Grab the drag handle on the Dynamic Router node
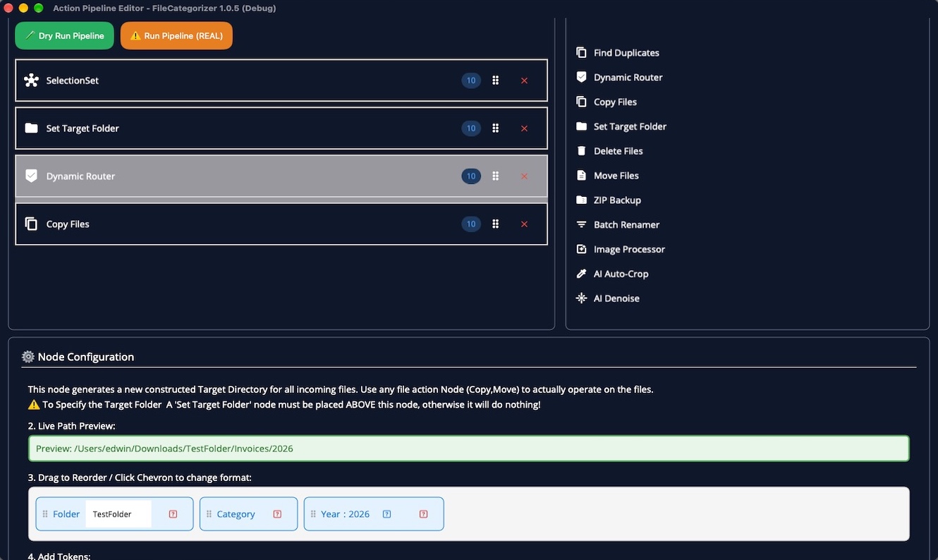The height and width of the screenshot is (560, 938). (x=496, y=176)
